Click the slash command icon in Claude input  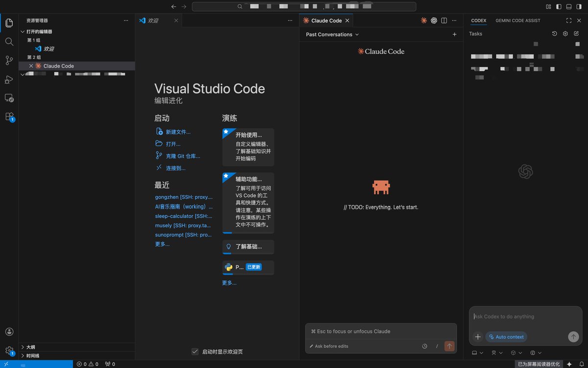(437, 346)
